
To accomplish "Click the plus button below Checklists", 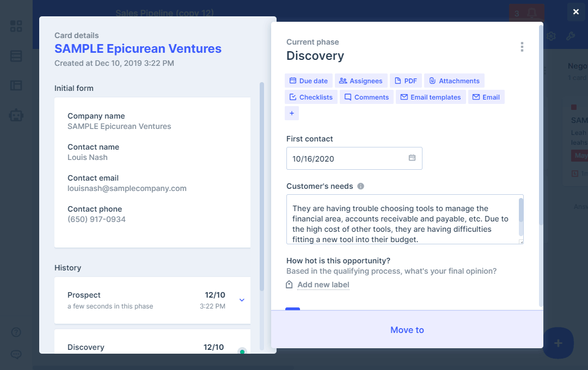I will (x=292, y=113).
